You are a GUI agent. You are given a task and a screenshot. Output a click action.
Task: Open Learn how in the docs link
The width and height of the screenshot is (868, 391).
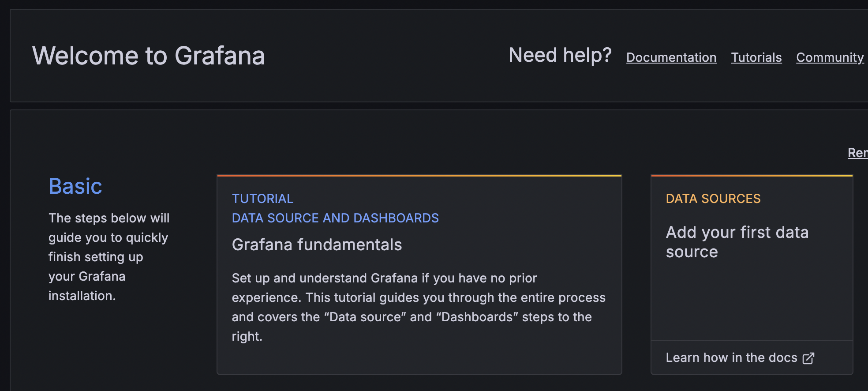pyautogui.click(x=740, y=357)
